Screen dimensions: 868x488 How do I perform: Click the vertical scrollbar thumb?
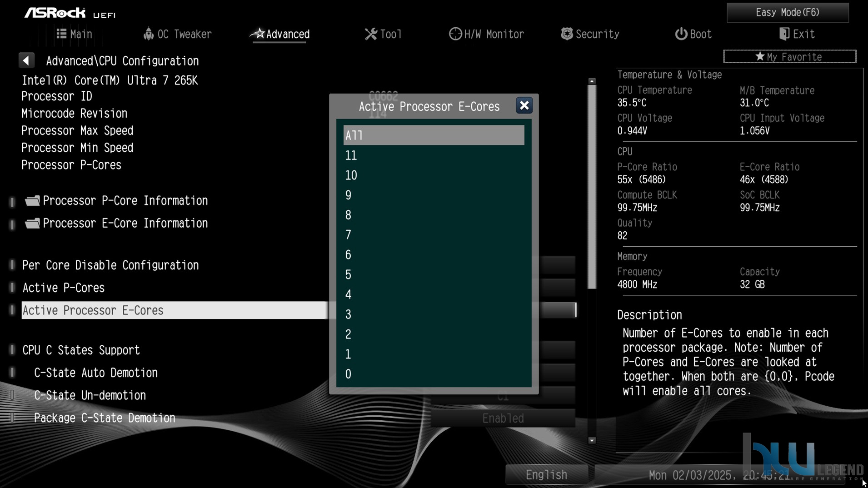point(592,187)
